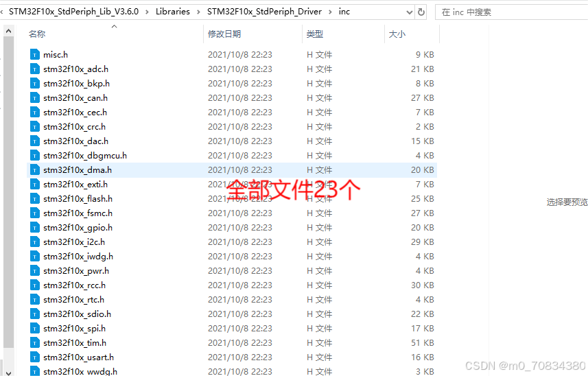Select file name stm32f10x_dbgmcu.h
Screen dimensions: 588x376
[x=85, y=156]
